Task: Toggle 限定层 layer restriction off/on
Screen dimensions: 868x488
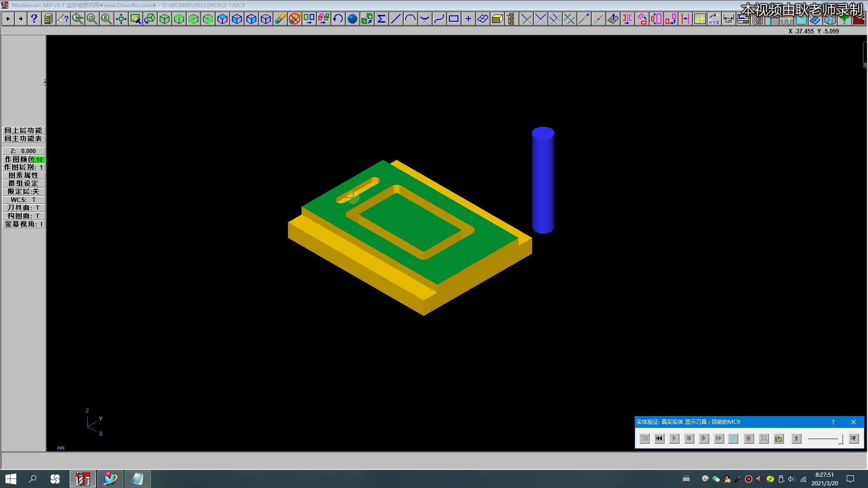Action: coord(24,192)
